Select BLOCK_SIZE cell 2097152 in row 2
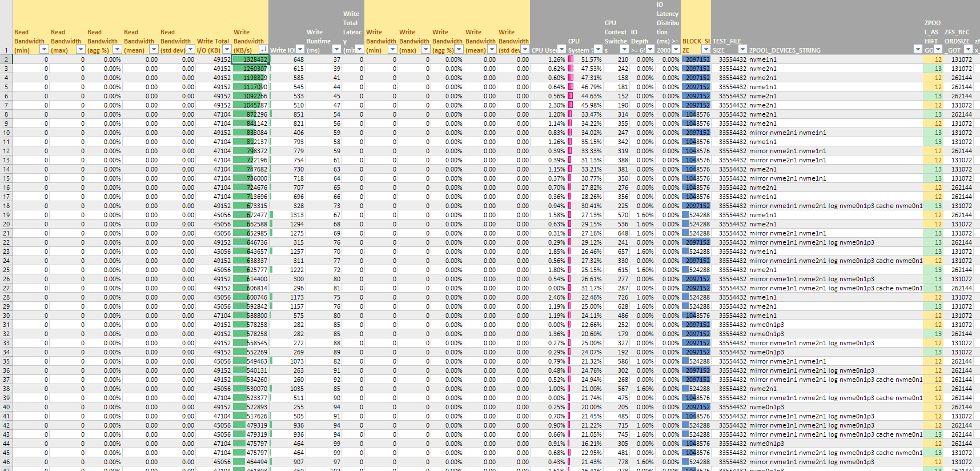Screen dimensions: 980x471 click(x=696, y=59)
